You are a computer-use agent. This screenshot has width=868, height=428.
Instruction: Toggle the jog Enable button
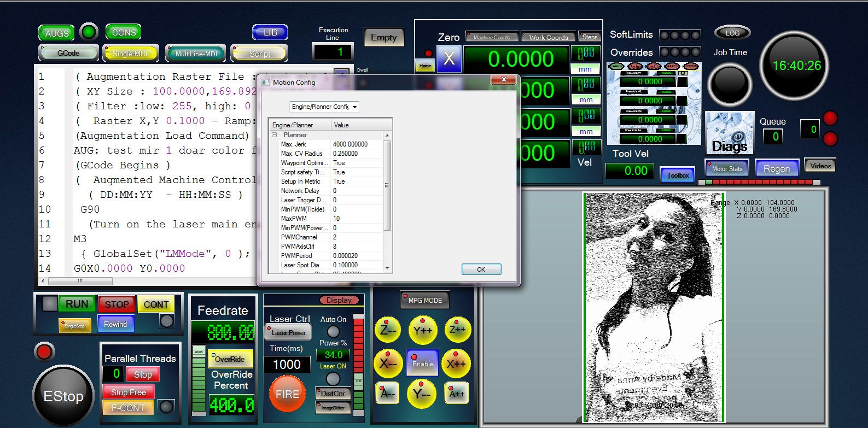tap(422, 363)
